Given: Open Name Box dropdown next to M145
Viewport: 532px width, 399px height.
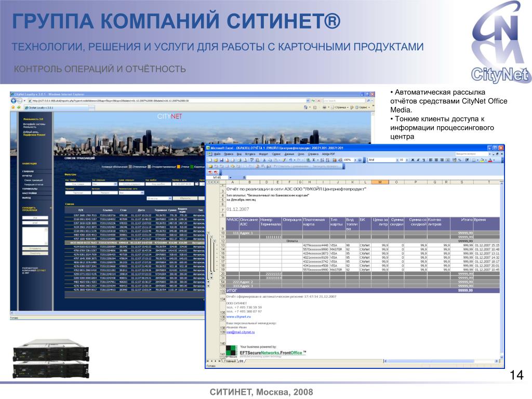Looking at the screenshot, I should 230,178.
